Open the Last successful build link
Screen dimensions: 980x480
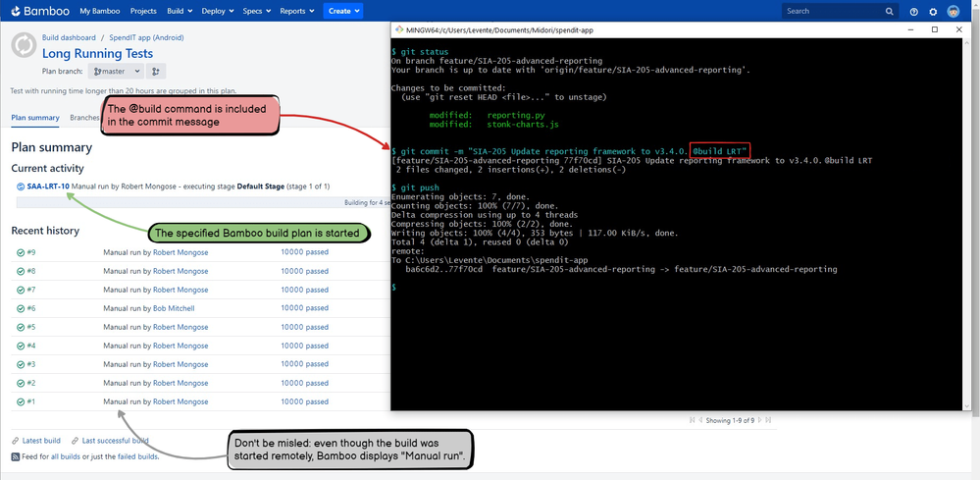tap(115, 441)
